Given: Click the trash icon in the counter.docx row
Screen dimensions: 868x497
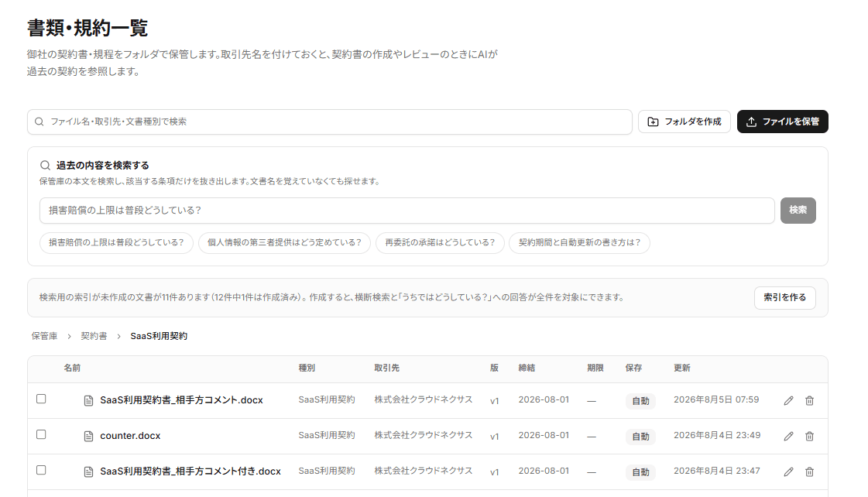Looking at the screenshot, I should 809,436.
